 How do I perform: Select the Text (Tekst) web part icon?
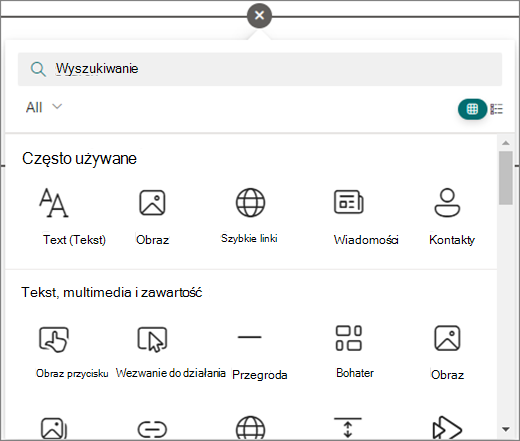pos(54,203)
